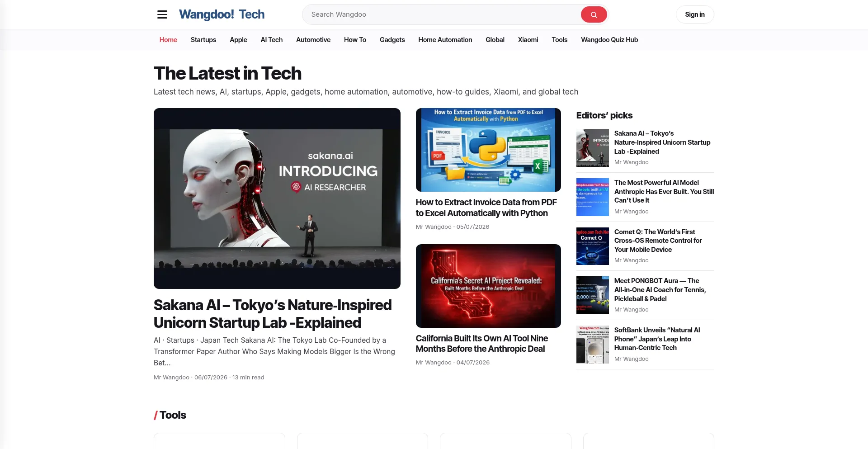The width and height of the screenshot is (868, 449).
Task: Click the Sakana AI article excerpt text
Action: point(274,351)
